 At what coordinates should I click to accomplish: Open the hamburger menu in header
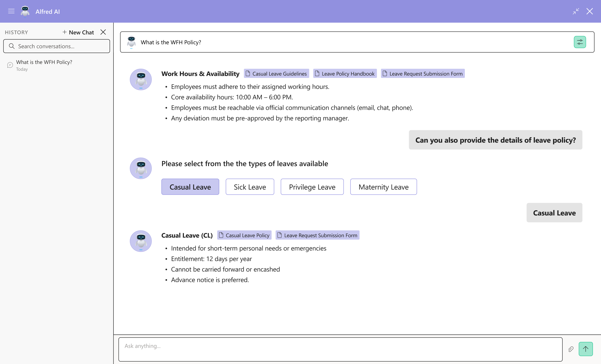[11, 11]
